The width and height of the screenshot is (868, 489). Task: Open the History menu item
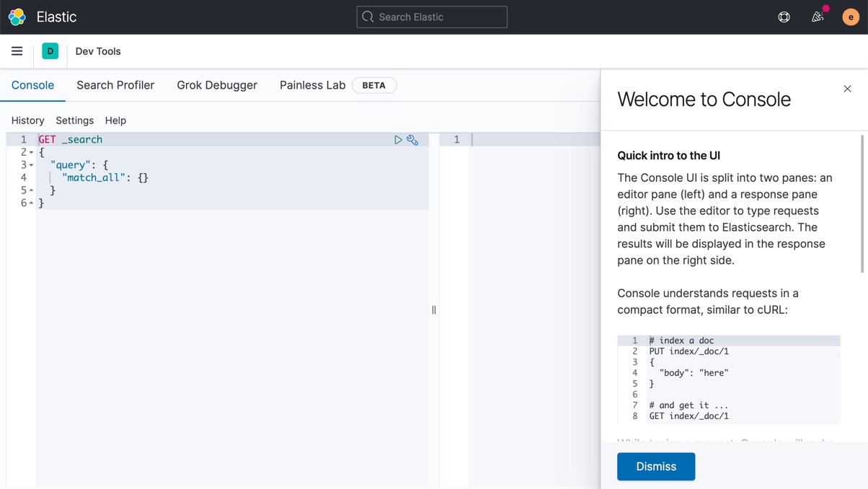[x=28, y=120]
